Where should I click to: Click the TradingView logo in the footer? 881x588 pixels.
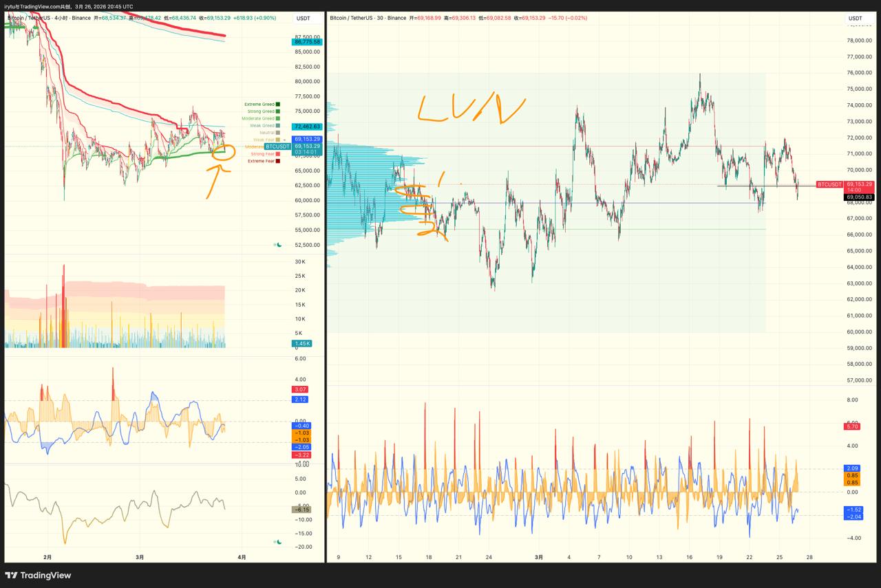38,575
